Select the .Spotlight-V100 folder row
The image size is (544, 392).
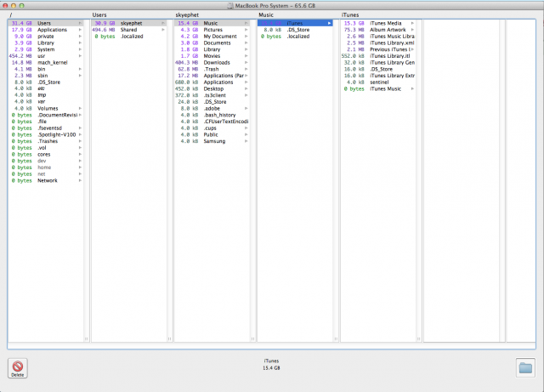point(46,134)
